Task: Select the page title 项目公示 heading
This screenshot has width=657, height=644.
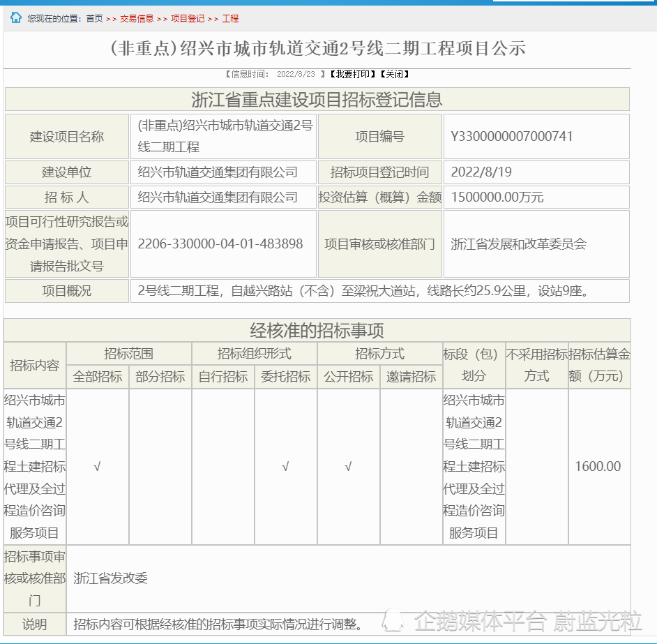Action: tap(317, 49)
